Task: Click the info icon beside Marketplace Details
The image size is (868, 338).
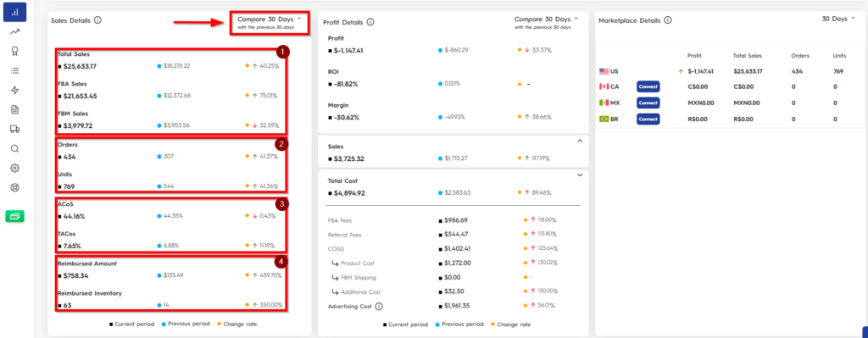Action: [668, 20]
